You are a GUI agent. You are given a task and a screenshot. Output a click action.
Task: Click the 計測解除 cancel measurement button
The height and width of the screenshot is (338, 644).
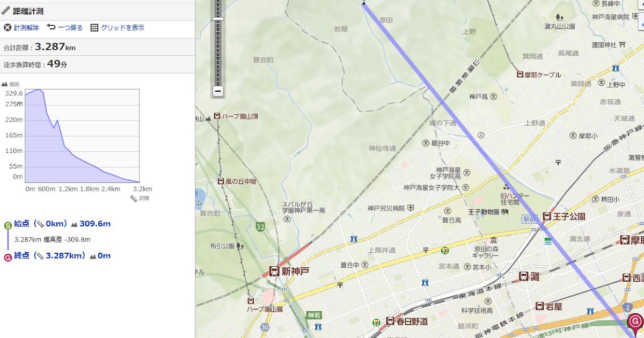click(x=21, y=27)
